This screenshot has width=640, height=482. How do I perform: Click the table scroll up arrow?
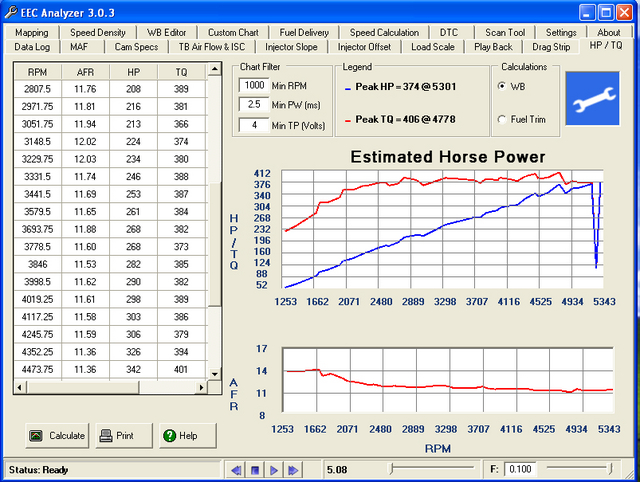click(x=215, y=69)
